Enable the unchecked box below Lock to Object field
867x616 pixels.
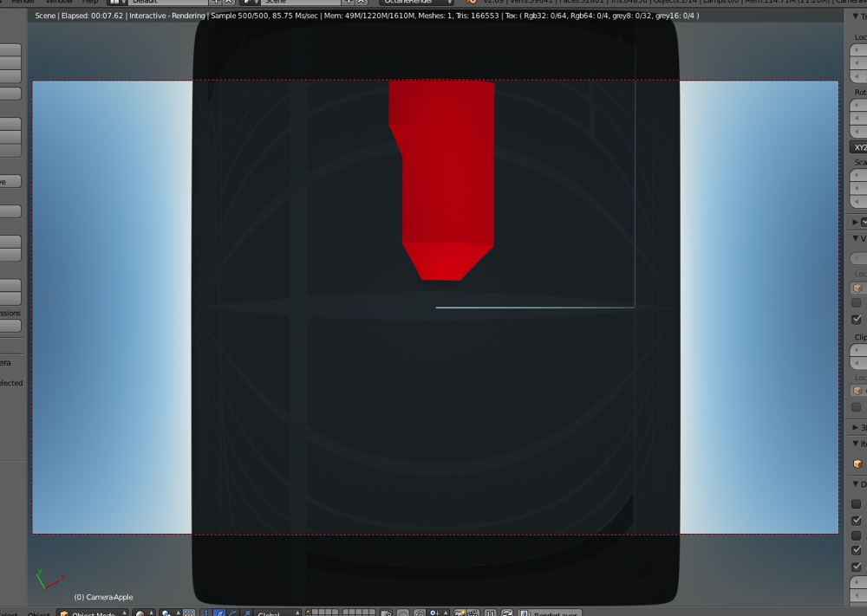tap(857, 302)
